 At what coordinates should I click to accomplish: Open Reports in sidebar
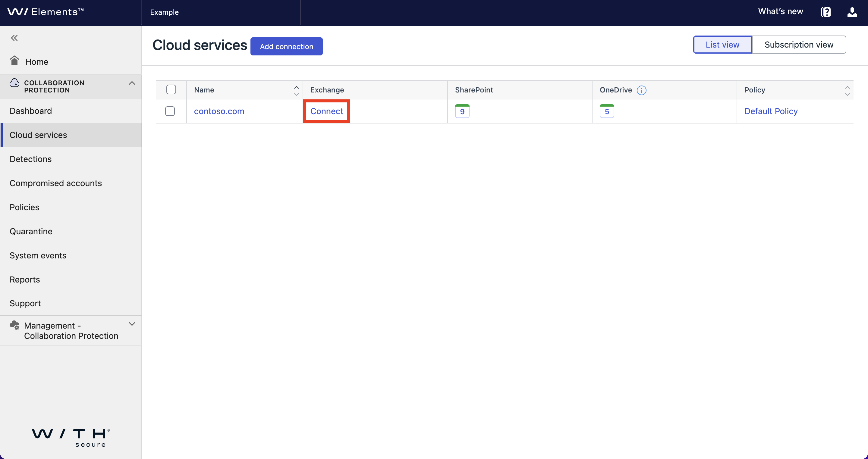click(71, 279)
